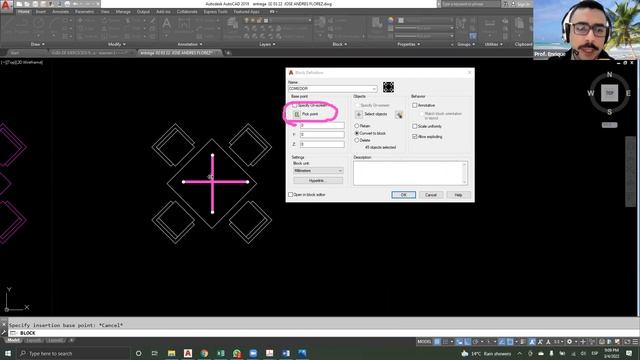Viewport: 640px width, 360px height.
Task: Close the command line window
Action: coord(4,324)
